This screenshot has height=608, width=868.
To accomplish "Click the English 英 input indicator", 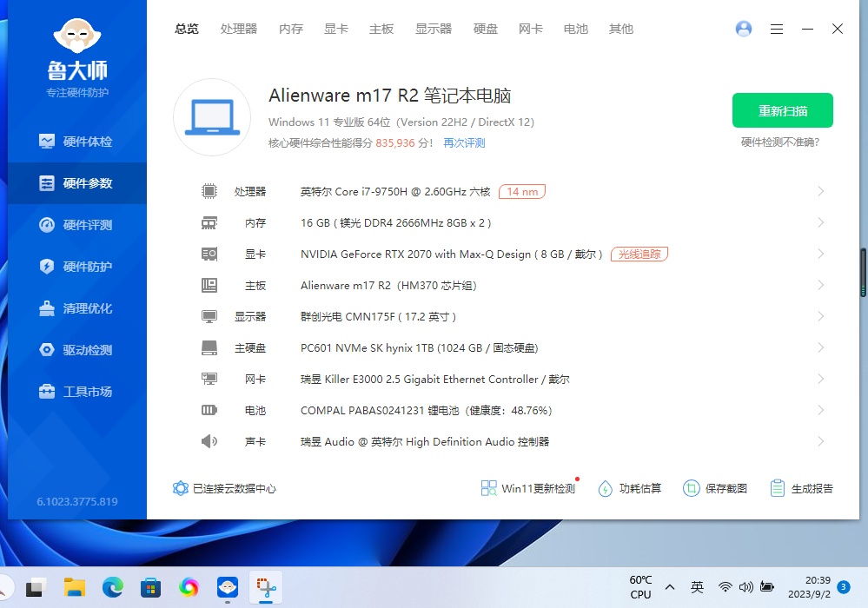I will [697, 587].
